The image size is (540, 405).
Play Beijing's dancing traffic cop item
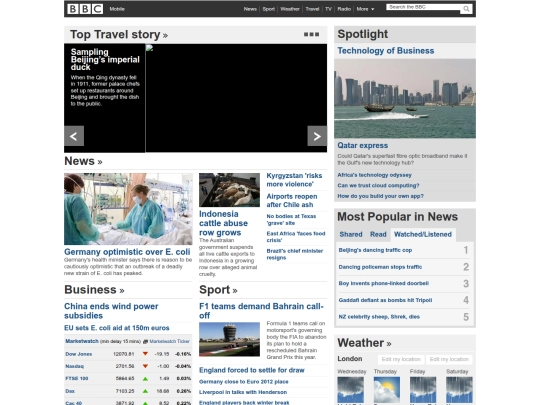[375, 250]
